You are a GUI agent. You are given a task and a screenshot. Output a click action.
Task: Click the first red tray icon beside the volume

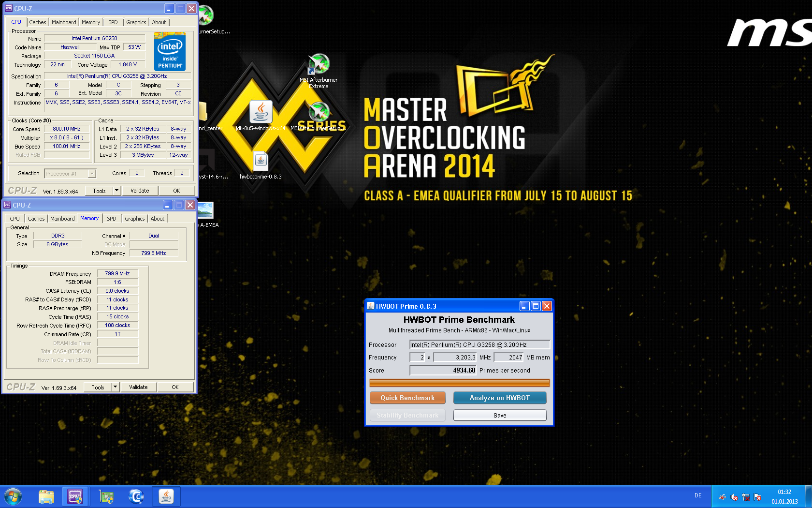[x=723, y=497]
